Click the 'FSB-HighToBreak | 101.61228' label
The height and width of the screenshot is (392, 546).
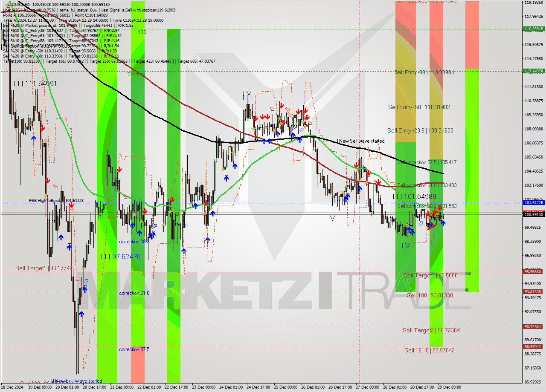56,200
